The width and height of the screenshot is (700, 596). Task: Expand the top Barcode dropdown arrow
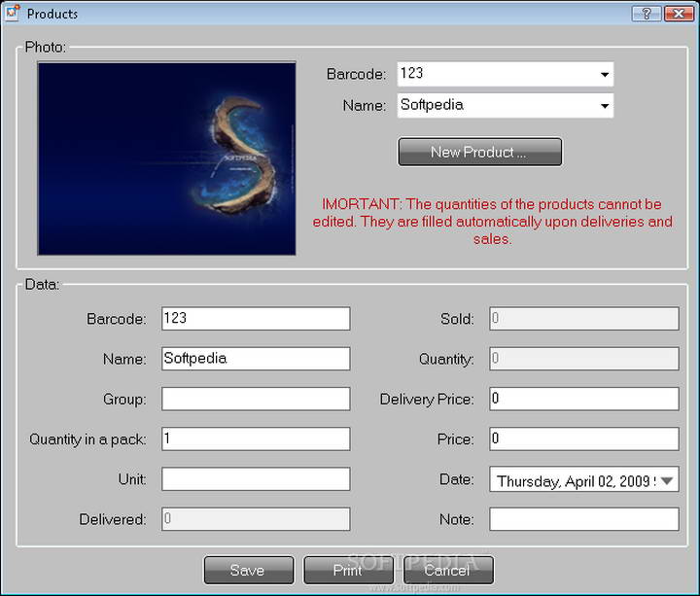tap(605, 74)
